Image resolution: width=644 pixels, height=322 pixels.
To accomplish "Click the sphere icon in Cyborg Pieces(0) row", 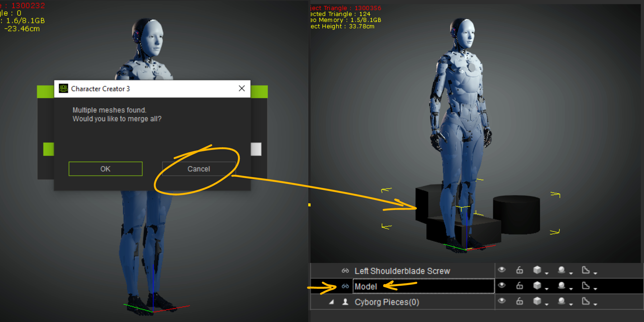I will tap(561, 301).
